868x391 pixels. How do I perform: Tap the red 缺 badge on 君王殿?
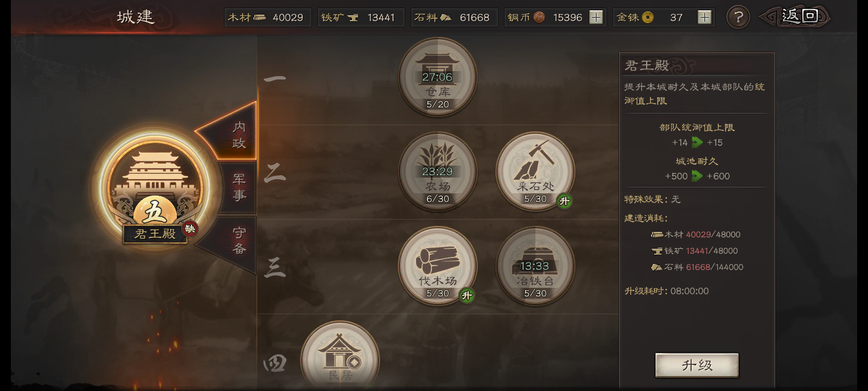pyautogui.click(x=190, y=229)
